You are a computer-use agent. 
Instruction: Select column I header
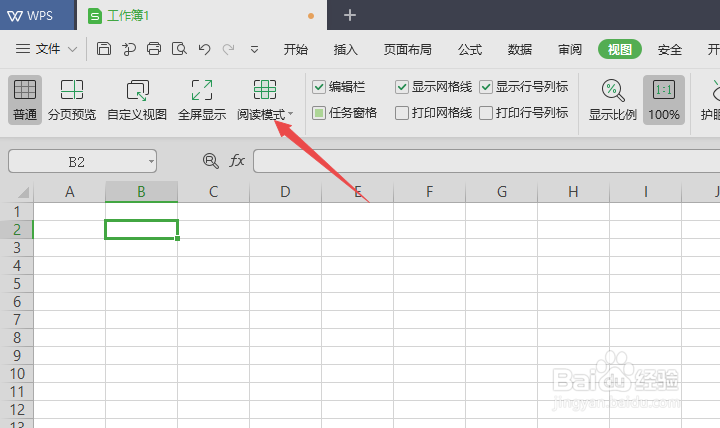[646, 191]
